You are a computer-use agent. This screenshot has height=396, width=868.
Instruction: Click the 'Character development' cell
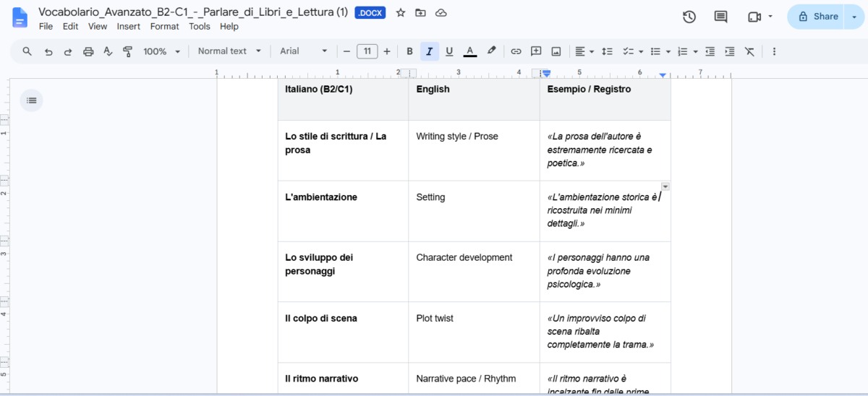point(474,272)
